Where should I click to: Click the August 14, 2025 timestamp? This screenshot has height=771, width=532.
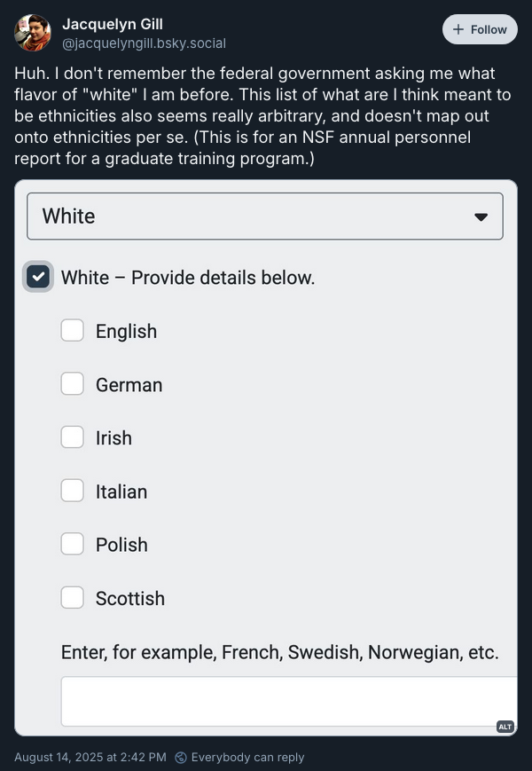(x=90, y=757)
